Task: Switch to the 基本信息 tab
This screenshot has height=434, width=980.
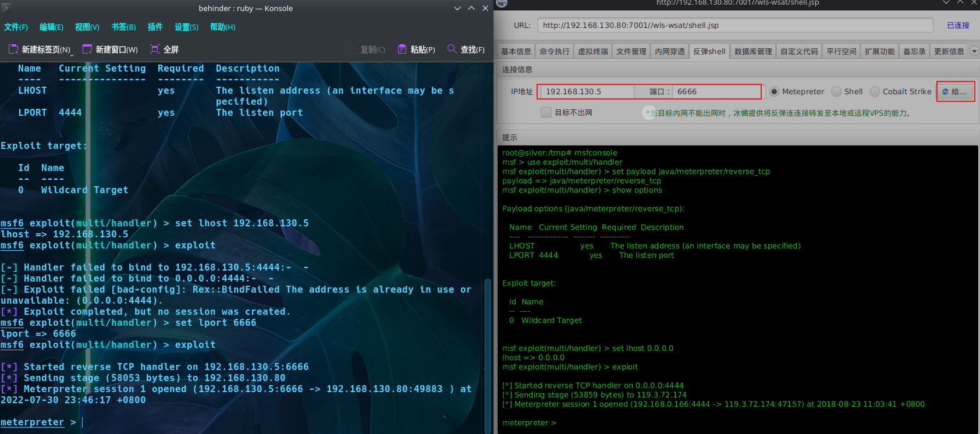Action: click(516, 51)
